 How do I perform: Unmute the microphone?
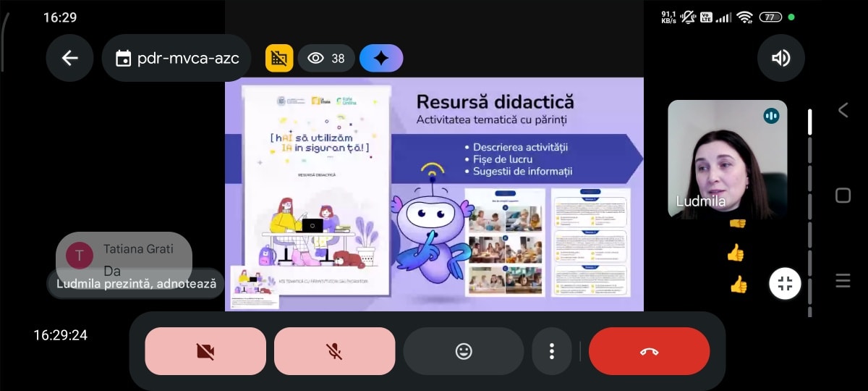pos(334,351)
